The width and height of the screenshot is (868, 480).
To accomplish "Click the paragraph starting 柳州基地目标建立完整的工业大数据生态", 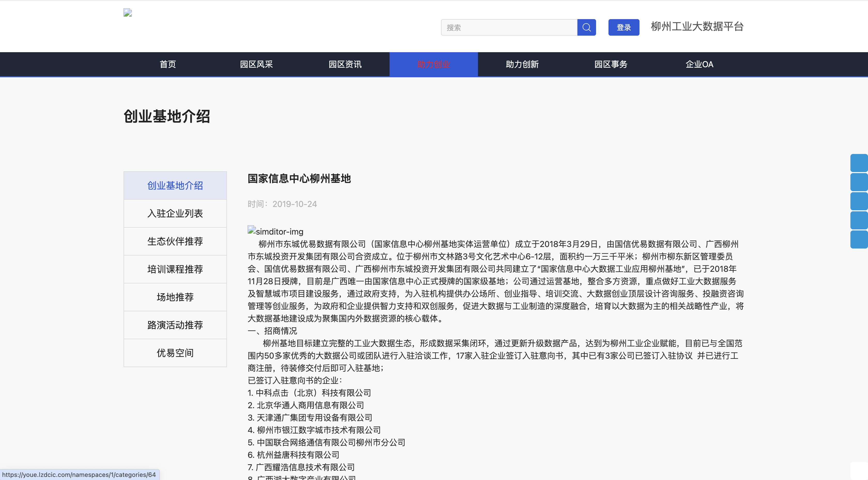I will [495, 356].
